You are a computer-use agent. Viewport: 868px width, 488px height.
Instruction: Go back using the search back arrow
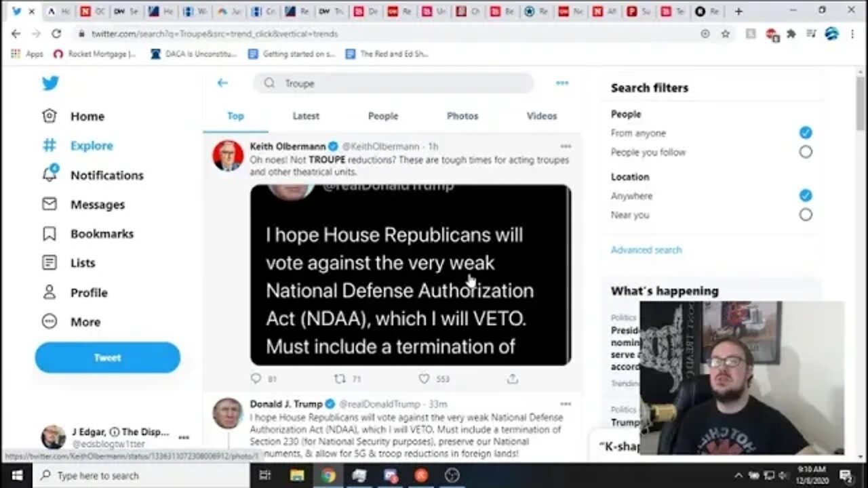click(222, 83)
